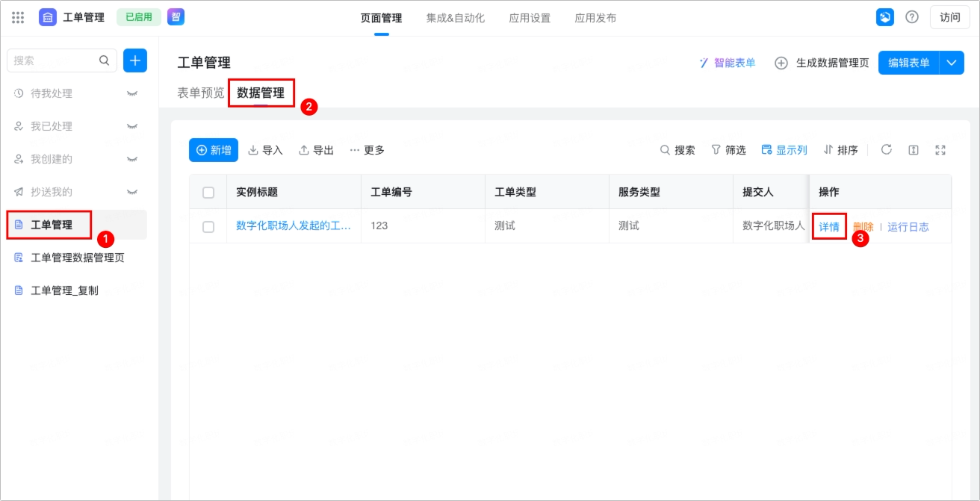Select 工单管理_复制 in sidebar
This screenshot has width=980, height=501.
(64, 290)
